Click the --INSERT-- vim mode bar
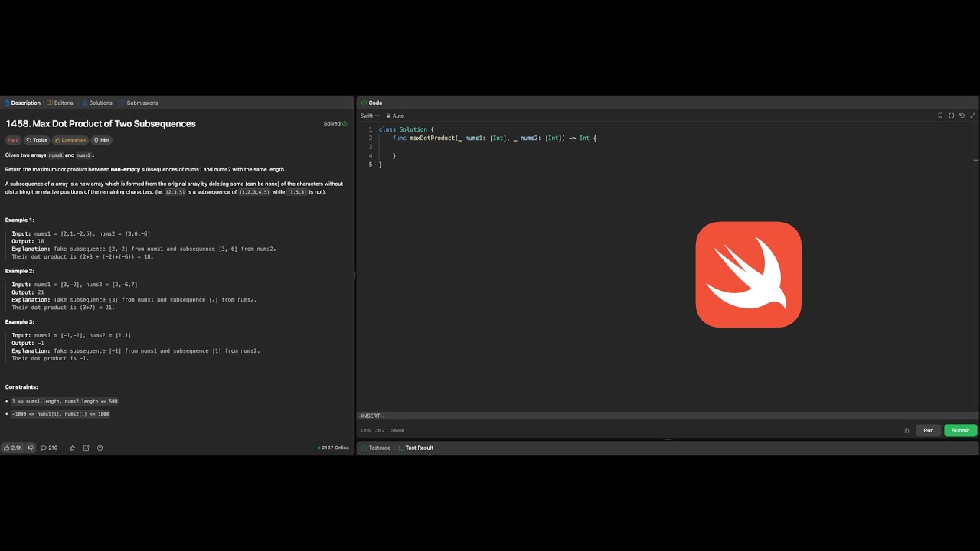This screenshot has height=551, width=980. pos(666,416)
